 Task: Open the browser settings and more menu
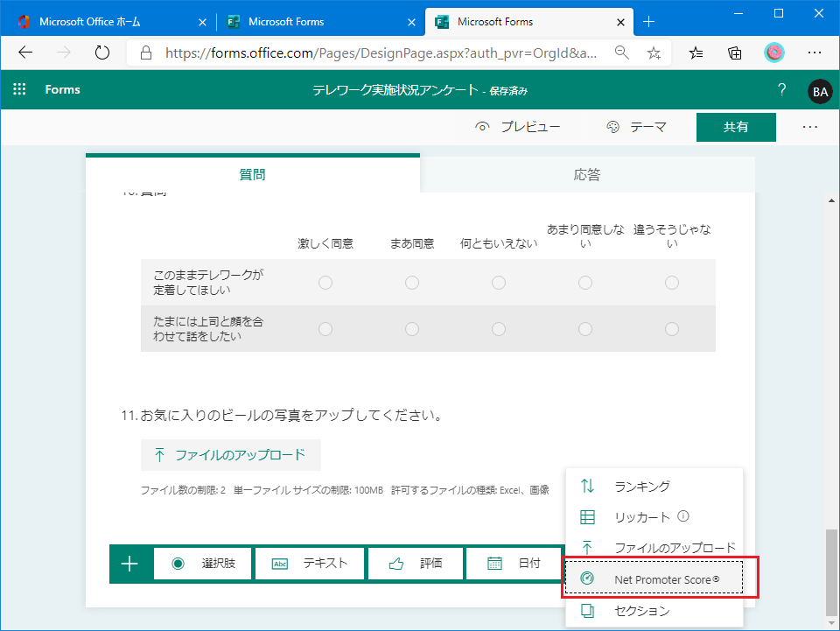tap(814, 53)
